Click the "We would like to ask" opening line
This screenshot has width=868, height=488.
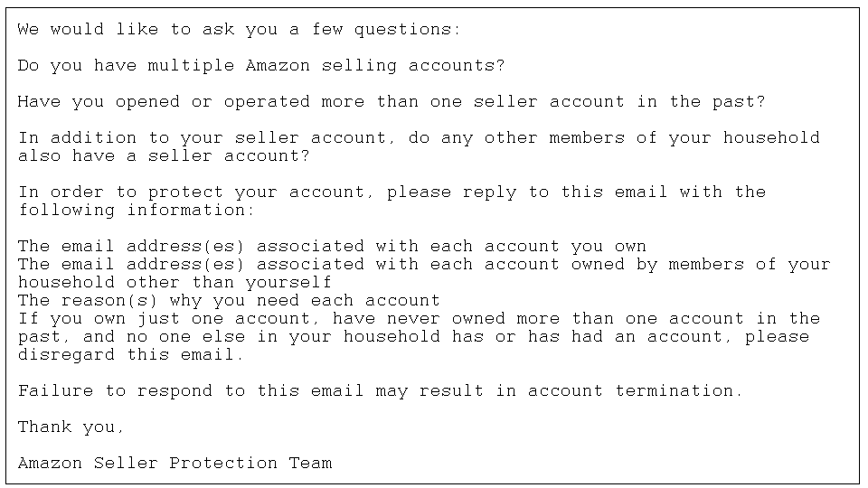[239, 29]
